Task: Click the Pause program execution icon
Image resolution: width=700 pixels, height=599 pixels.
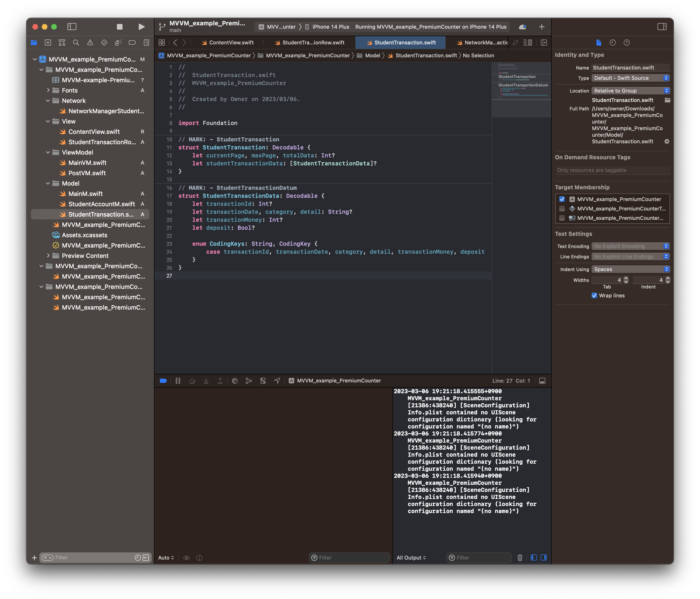Action: pyautogui.click(x=178, y=381)
